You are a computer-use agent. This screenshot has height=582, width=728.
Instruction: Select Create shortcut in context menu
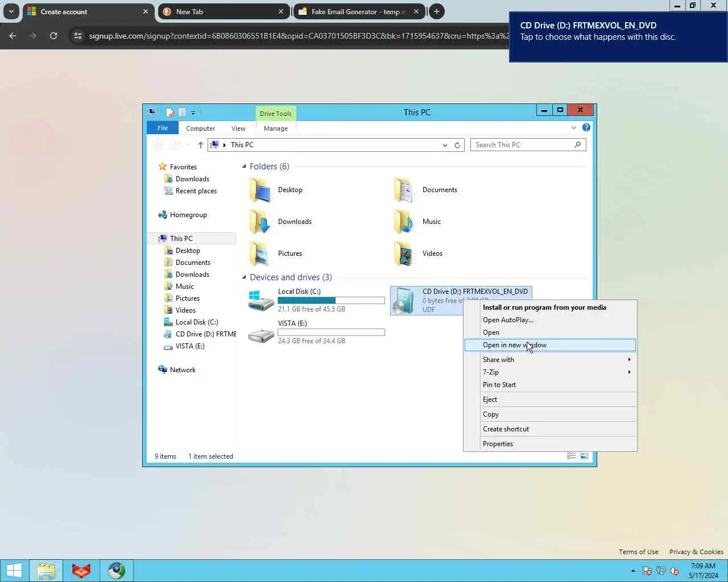point(550,429)
